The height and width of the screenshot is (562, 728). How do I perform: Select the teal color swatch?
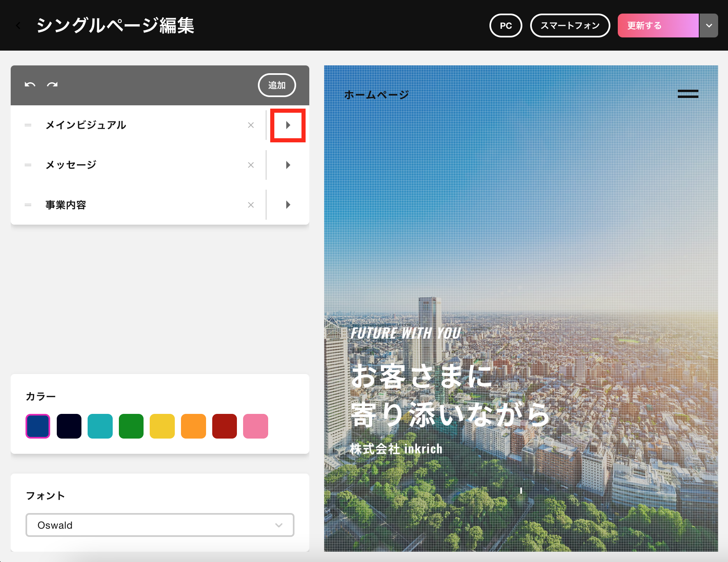(x=100, y=426)
